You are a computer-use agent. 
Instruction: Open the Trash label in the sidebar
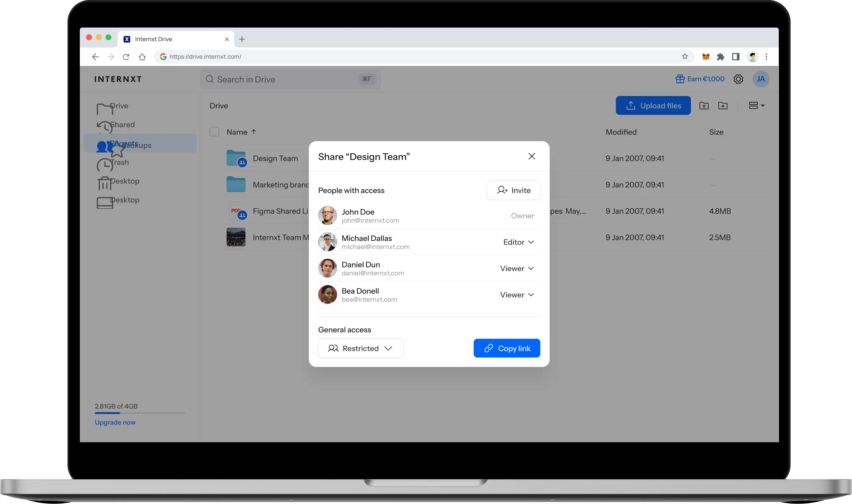[x=119, y=162]
